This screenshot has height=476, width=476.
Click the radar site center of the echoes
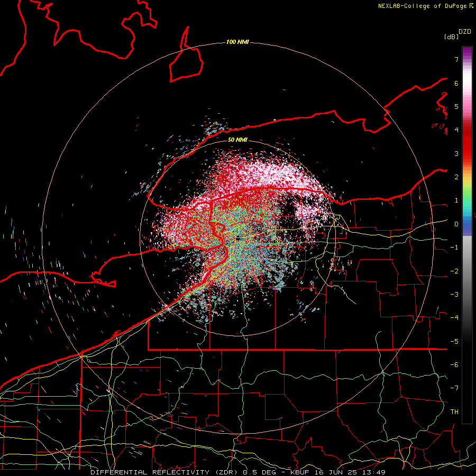(237, 237)
